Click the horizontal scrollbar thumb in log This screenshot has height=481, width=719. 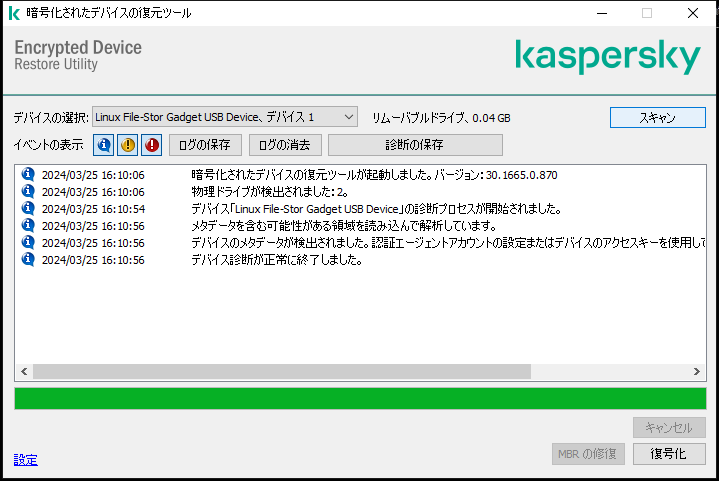click(282, 371)
